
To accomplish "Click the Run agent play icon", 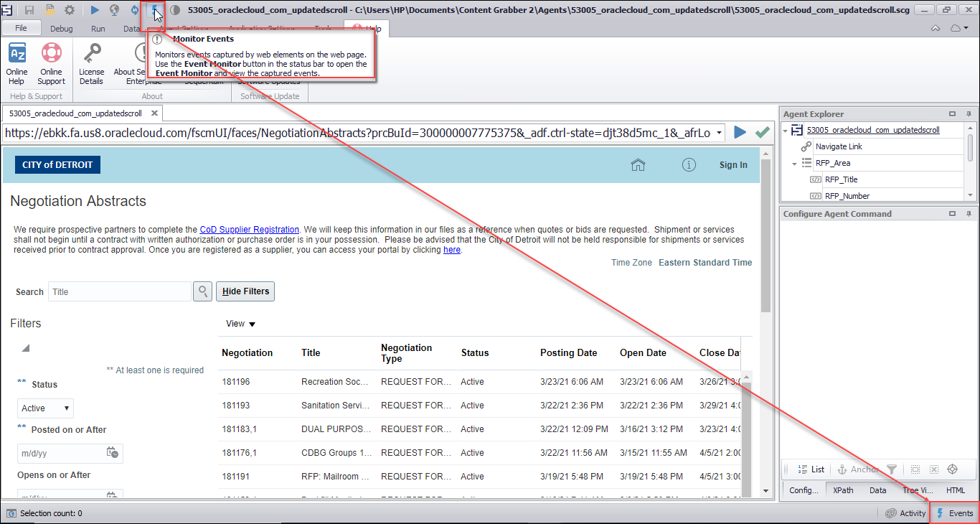I will click(95, 9).
